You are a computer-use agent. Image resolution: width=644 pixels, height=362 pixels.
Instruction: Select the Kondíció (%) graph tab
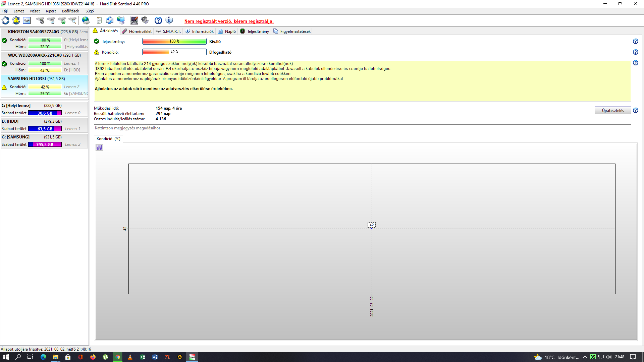108,139
